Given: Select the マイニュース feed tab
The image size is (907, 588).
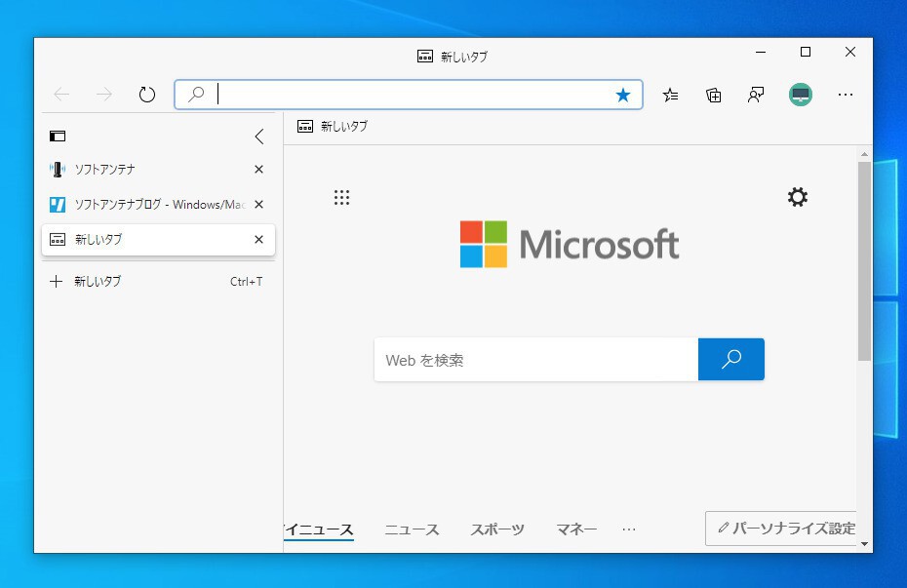Looking at the screenshot, I should pyautogui.click(x=318, y=529).
